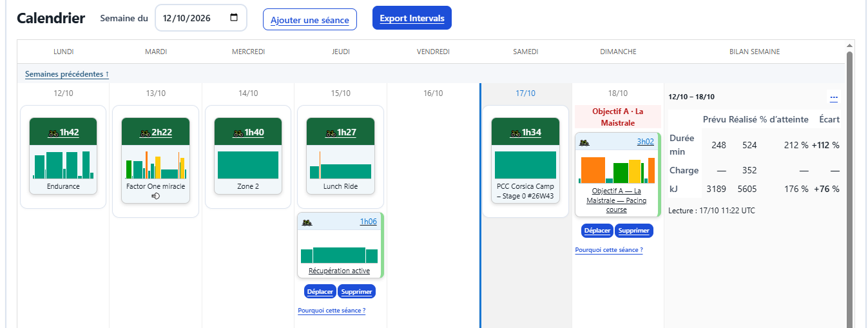The image size is (868, 328).
Task: Open Pourquoi cette séance ? on Thursday
Action: tap(332, 311)
